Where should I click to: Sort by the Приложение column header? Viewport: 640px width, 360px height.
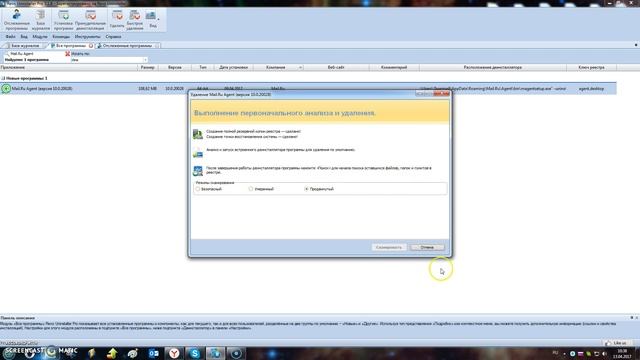pyautogui.click(x=69, y=67)
